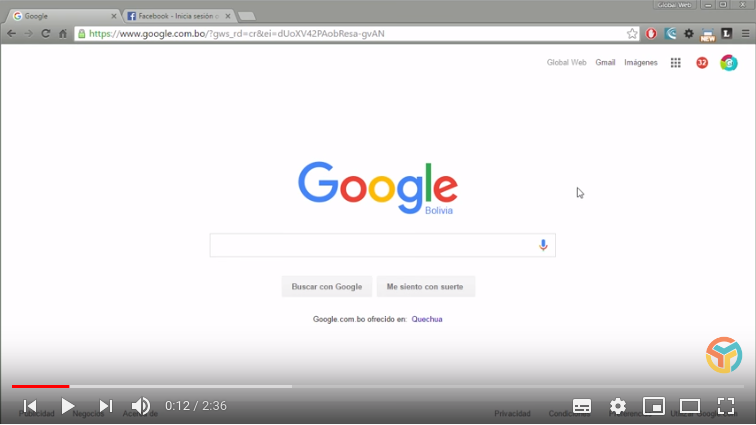Reload the page with the refresh icon
The width and height of the screenshot is (756, 425).
tap(45, 34)
